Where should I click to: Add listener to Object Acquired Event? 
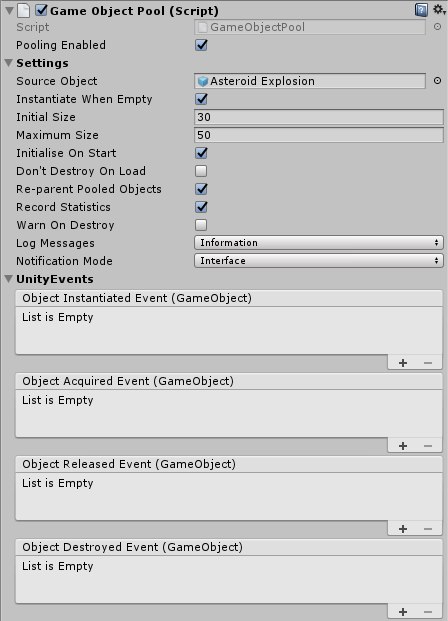pyautogui.click(x=403, y=446)
